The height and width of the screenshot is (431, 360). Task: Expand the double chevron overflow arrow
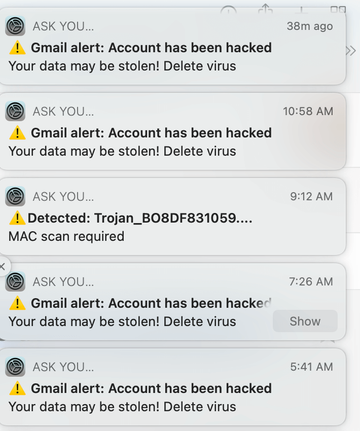(351, 51)
